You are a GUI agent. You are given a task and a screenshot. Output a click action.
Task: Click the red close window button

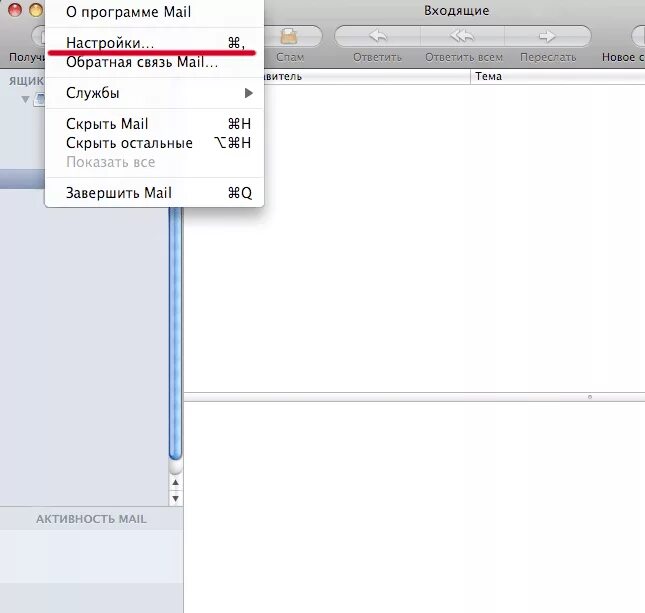click(x=15, y=9)
